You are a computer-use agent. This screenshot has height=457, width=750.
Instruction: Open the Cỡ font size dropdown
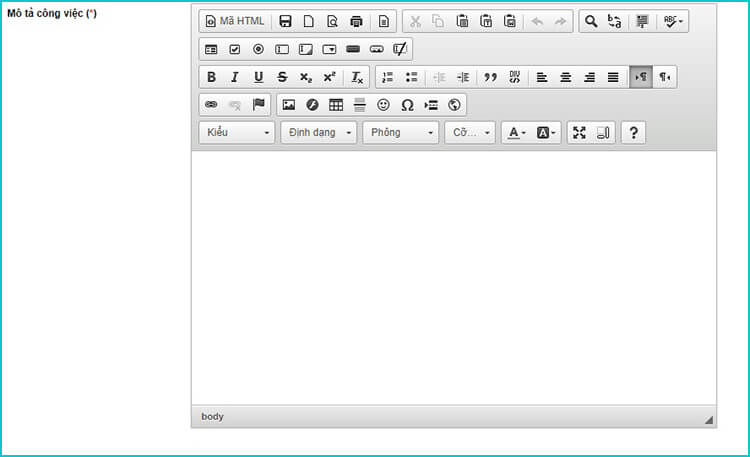click(x=470, y=133)
